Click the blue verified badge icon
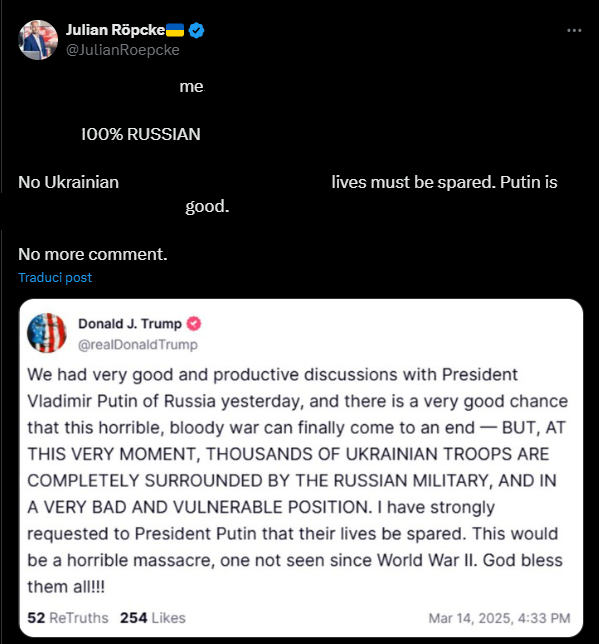 pyautogui.click(x=196, y=30)
